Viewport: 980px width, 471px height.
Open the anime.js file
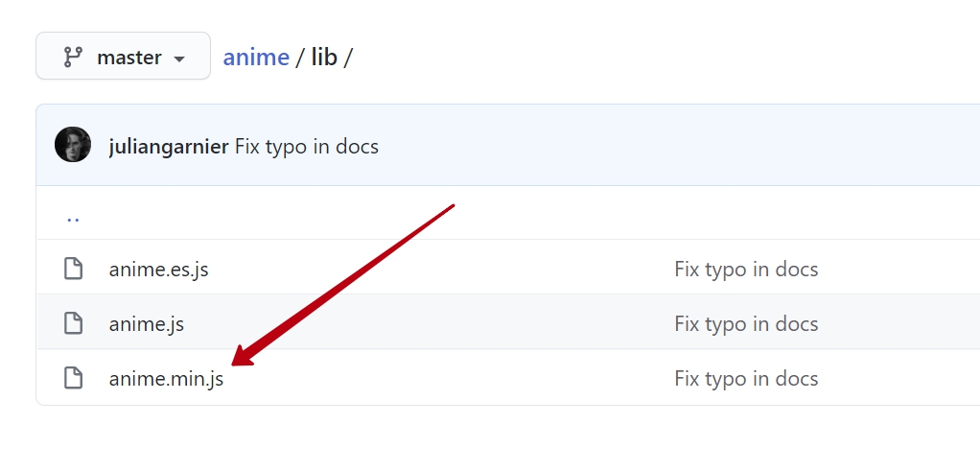coord(147,324)
